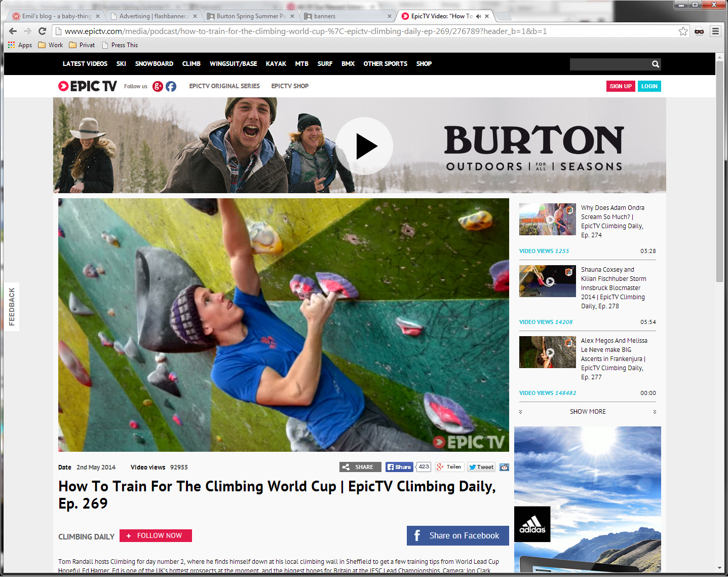Viewport: 728px width, 577px height.
Task: Open the SHOP menu item
Action: point(424,64)
